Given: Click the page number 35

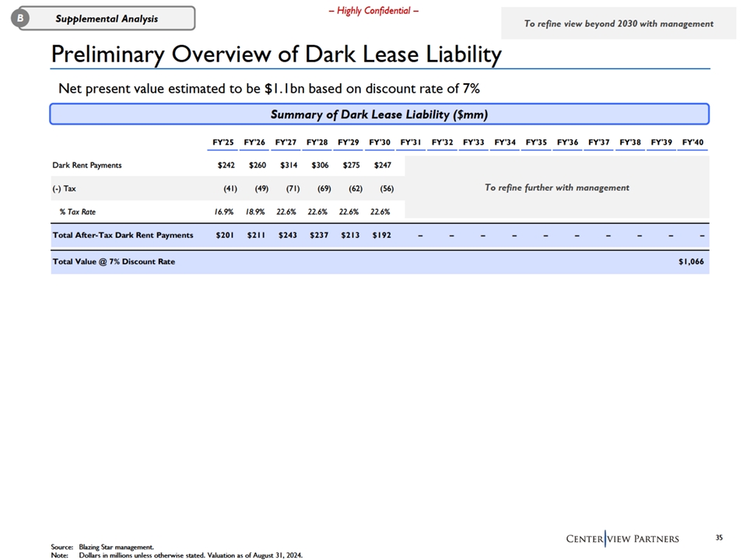Looking at the screenshot, I should pyautogui.click(x=718, y=537).
